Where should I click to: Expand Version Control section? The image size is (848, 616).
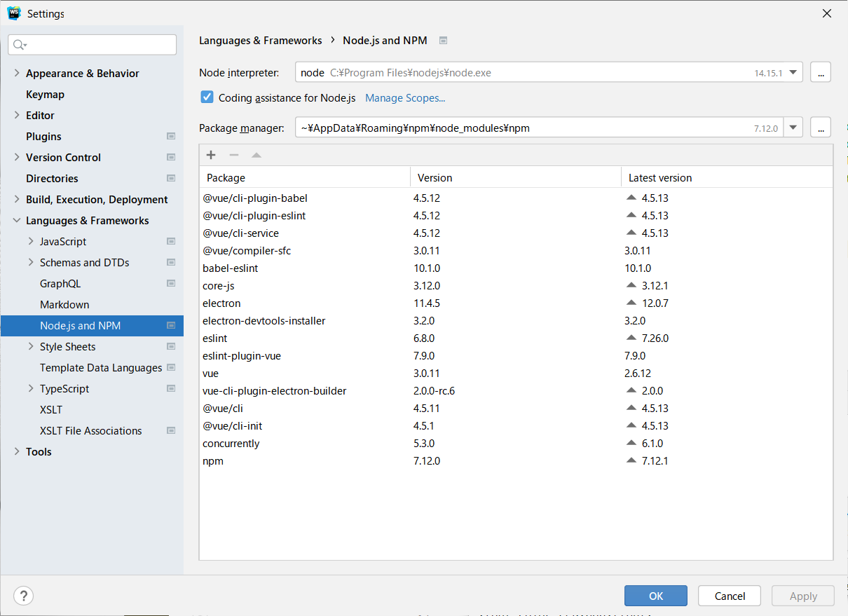[17, 158]
